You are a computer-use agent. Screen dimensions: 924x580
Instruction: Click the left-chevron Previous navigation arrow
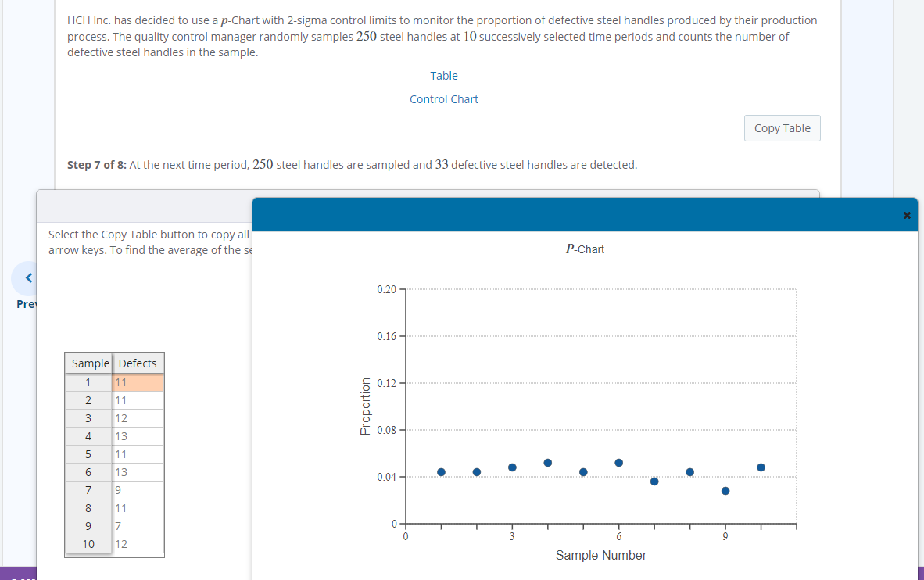(27, 277)
